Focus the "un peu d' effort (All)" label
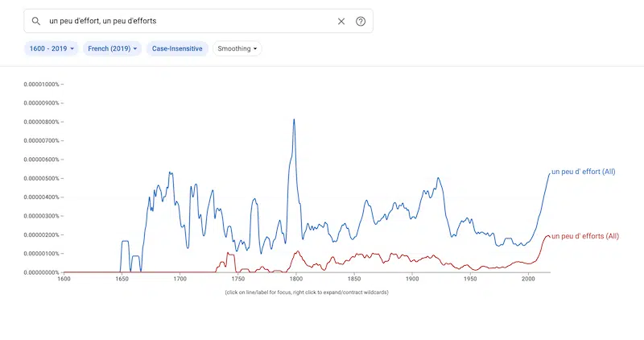 (584, 172)
